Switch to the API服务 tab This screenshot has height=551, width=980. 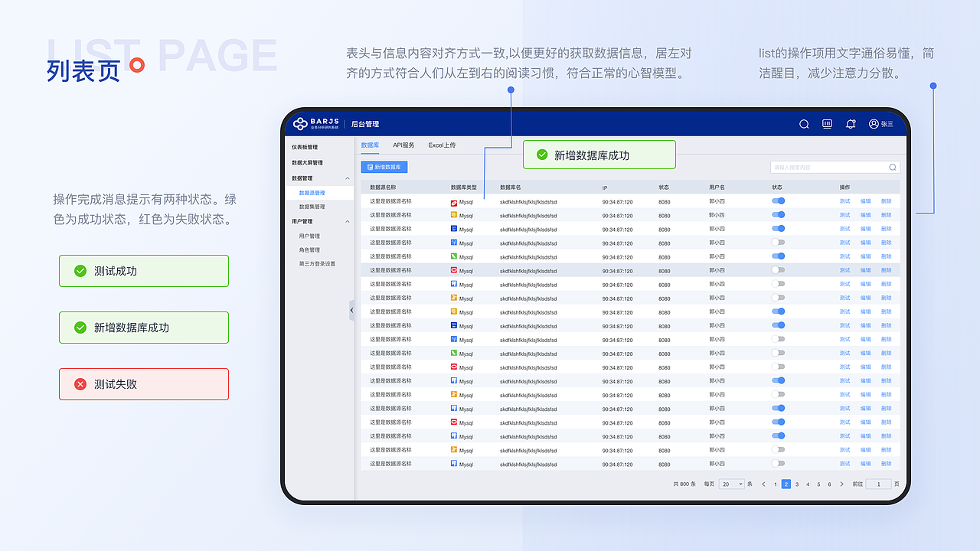[x=402, y=144]
